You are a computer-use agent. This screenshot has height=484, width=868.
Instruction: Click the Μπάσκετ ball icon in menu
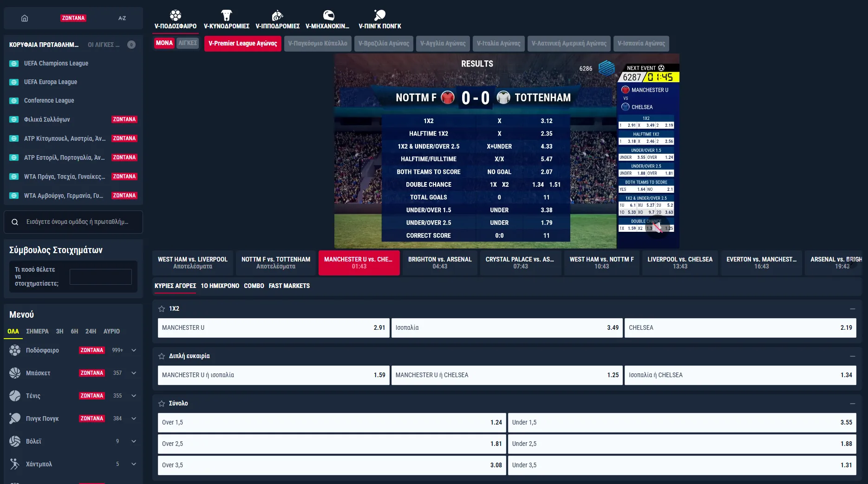pos(15,373)
